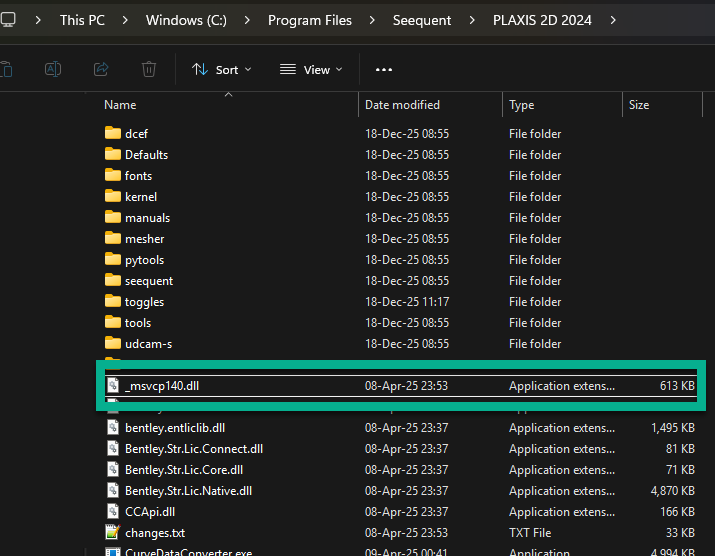This screenshot has width=715, height=556.
Task: Click the paste icon in the toolbar
Action: pos(6,69)
